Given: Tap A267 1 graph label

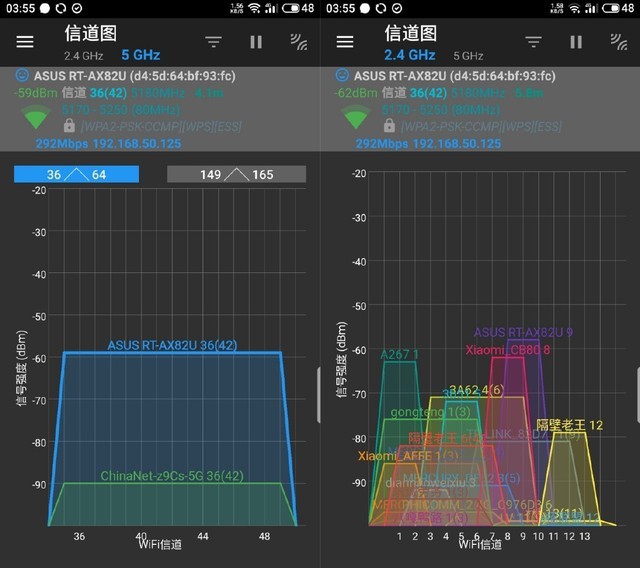Looking at the screenshot, I should click(399, 355).
